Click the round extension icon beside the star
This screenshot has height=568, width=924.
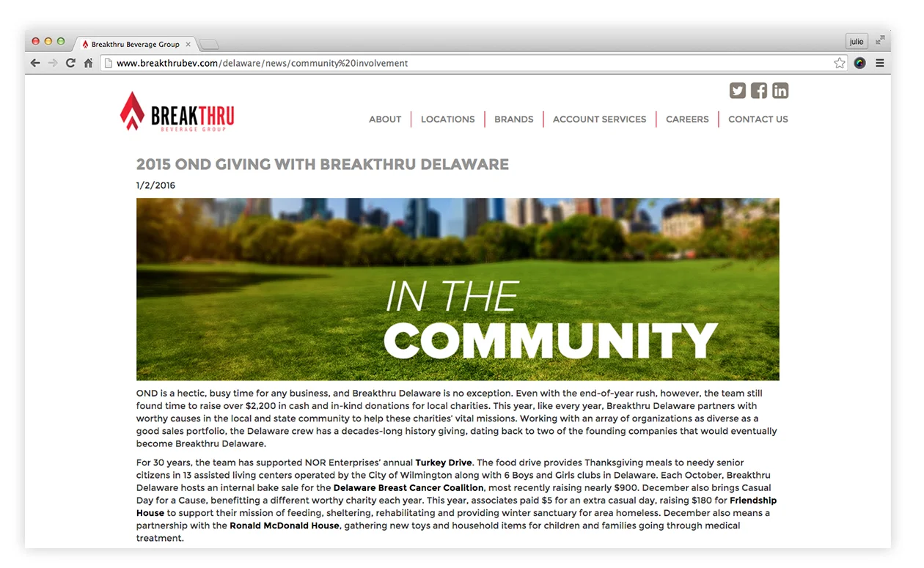click(859, 63)
